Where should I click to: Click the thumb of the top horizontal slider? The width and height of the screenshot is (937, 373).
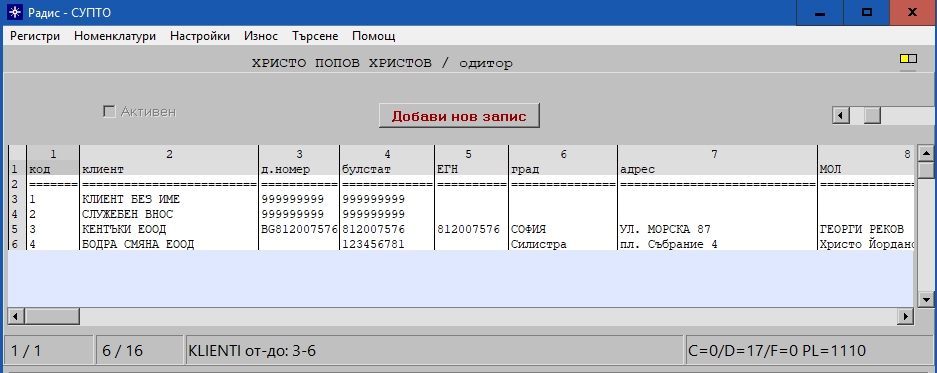tap(872, 115)
